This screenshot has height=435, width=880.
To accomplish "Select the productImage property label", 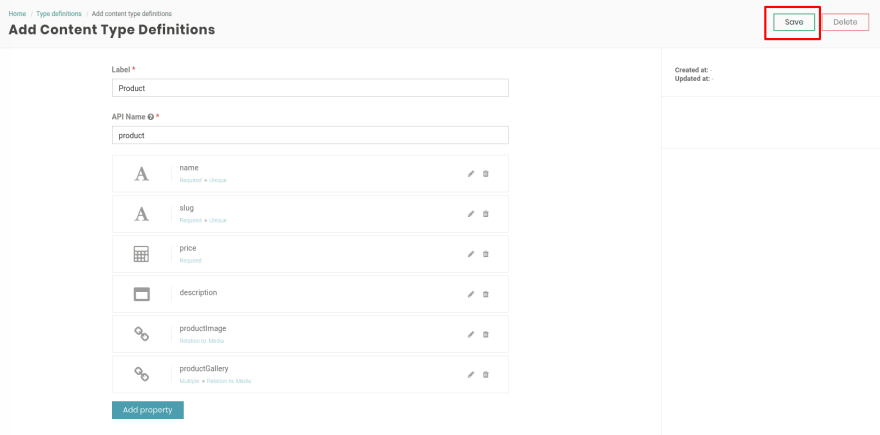I will [x=203, y=328].
